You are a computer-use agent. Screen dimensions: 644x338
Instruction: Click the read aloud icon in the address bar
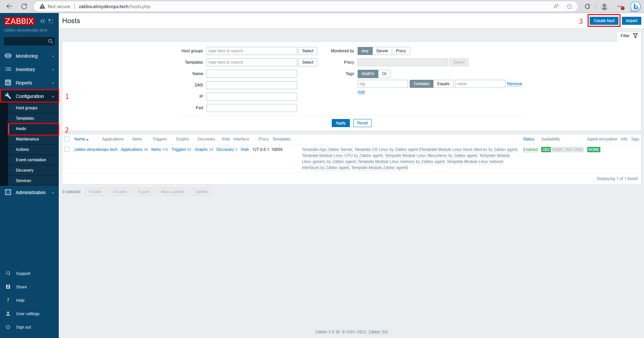[x=556, y=6]
